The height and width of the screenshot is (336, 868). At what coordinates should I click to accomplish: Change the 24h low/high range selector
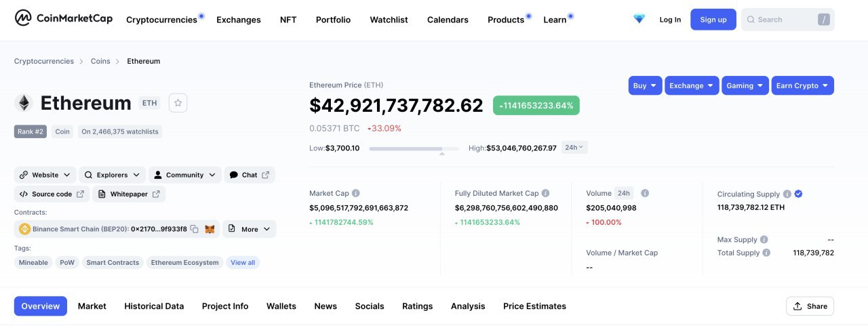574,147
